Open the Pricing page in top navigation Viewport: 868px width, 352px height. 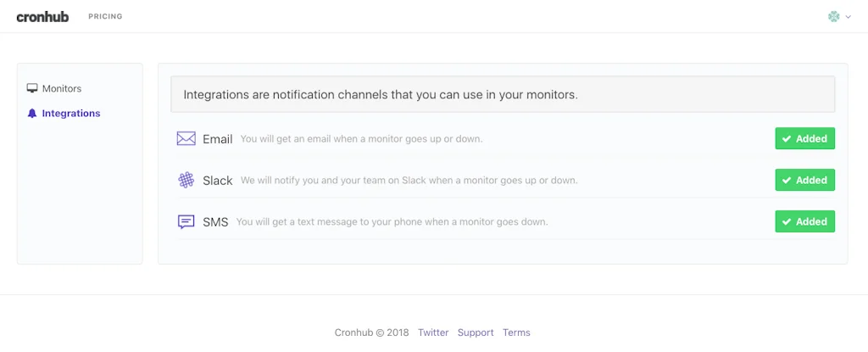(105, 16)
